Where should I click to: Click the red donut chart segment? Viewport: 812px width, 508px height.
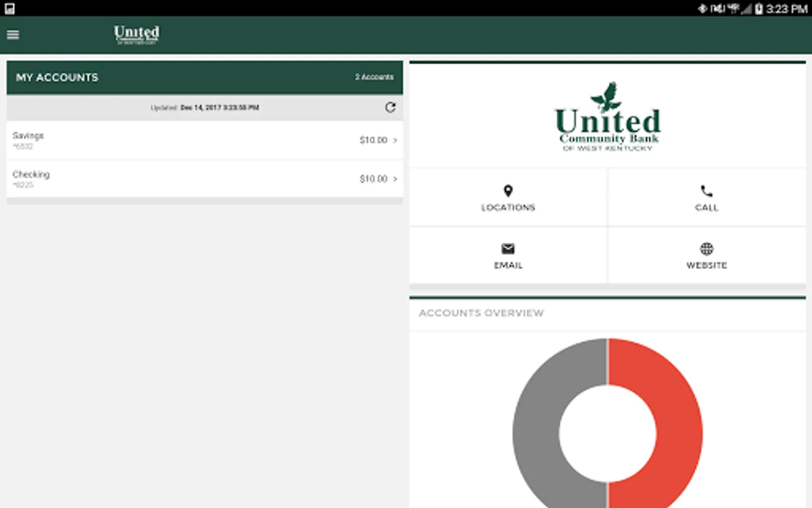coord(679,433)
